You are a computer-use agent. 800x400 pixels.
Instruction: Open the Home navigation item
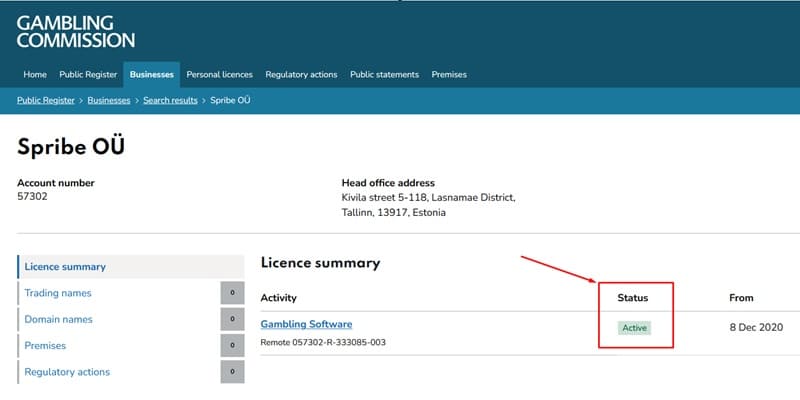tap(35, 74)
